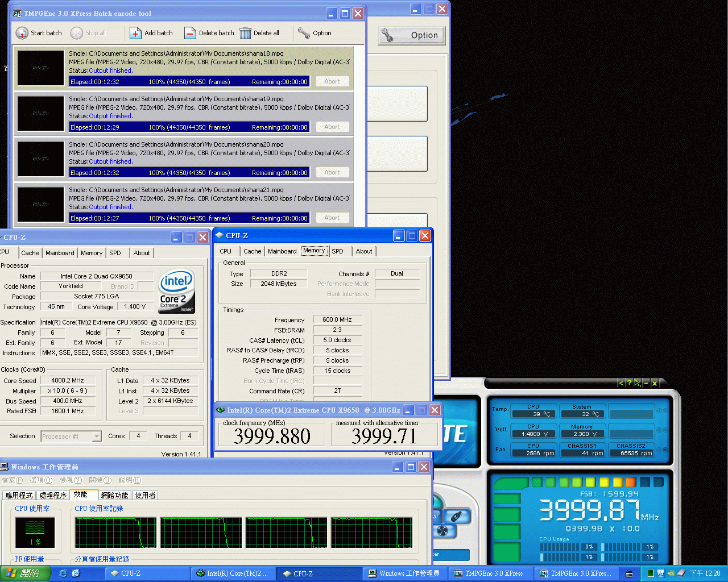Select the shana21.mpg job thumbnail
Viewport: 728px width, 582px height.
pyautogui.click(x=40, y=204)
